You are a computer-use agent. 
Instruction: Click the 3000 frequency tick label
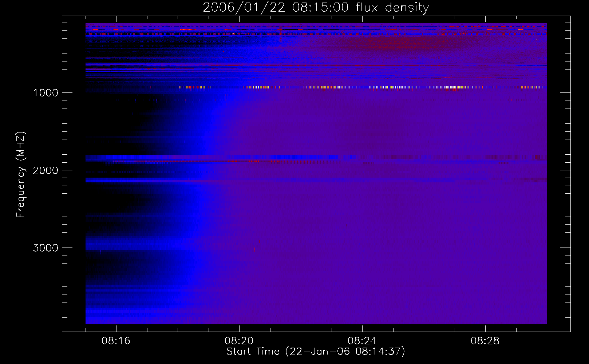[x=46, y=248]
